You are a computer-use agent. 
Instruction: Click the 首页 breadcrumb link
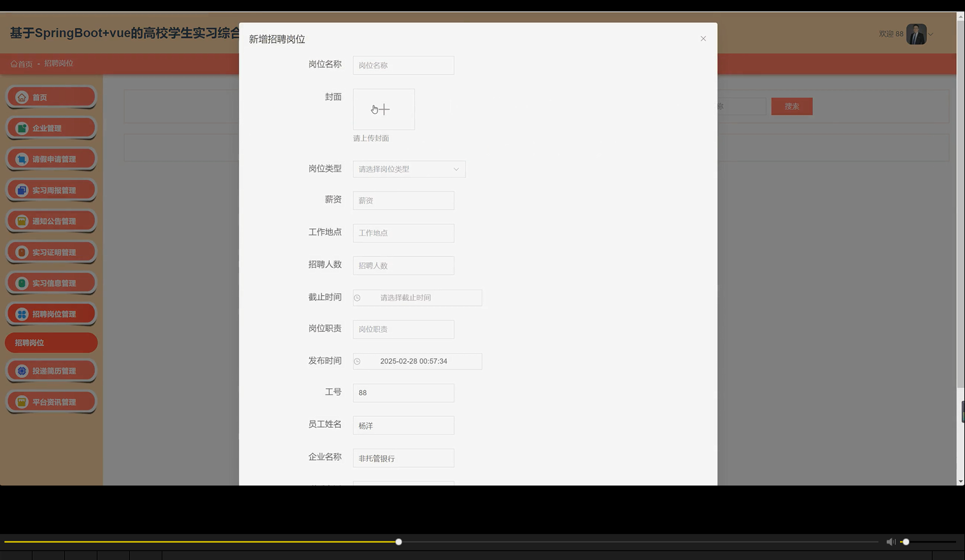pos(22,64)
